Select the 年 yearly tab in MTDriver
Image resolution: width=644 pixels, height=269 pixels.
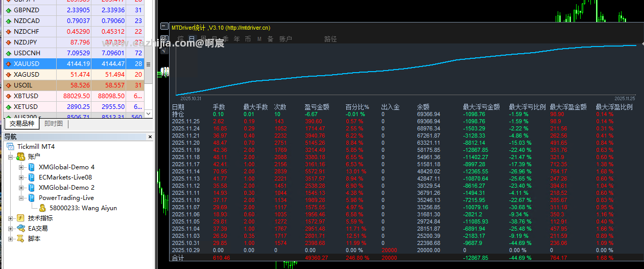tap(236, 39)
